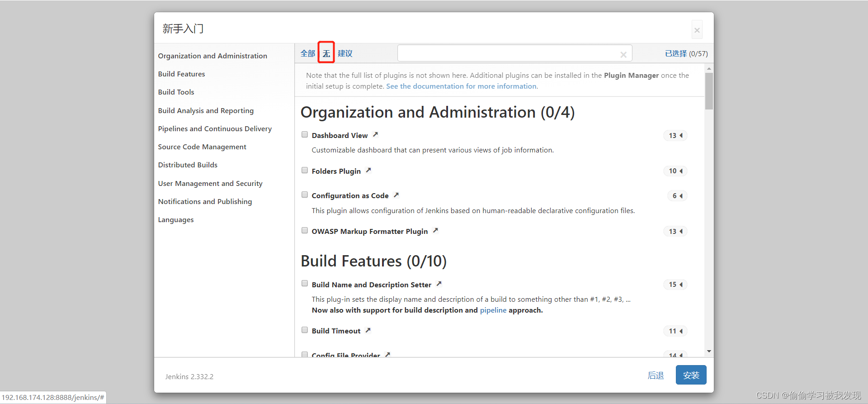This screenshot has height=404, width=868.
Task: Open Dashboard View plugin external link icon
Action: tap(375, 135)
